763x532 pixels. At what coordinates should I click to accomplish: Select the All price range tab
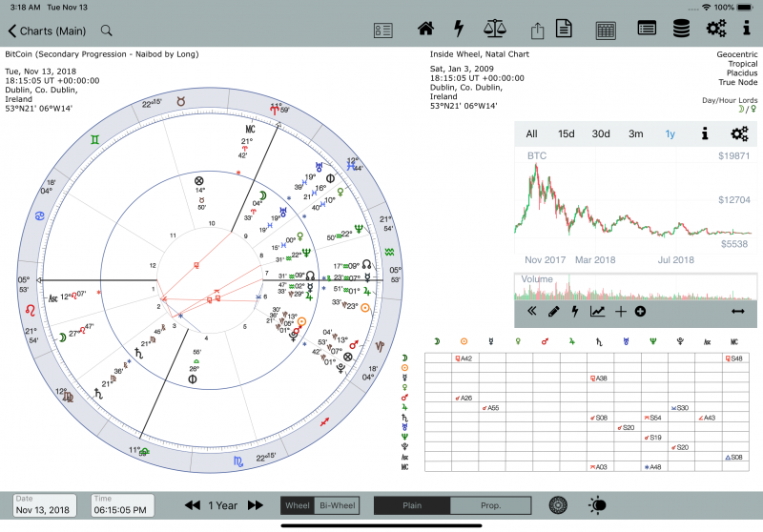click(532, 133)
